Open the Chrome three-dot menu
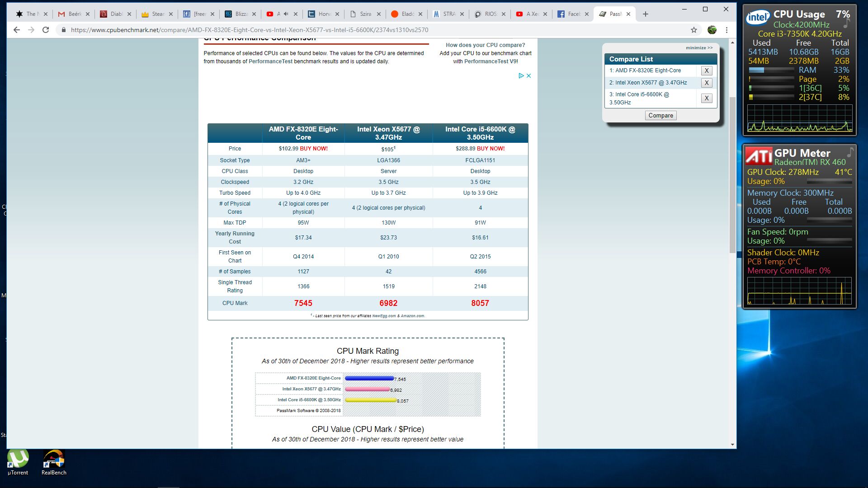The image size is (868, 488). (726, 30)
